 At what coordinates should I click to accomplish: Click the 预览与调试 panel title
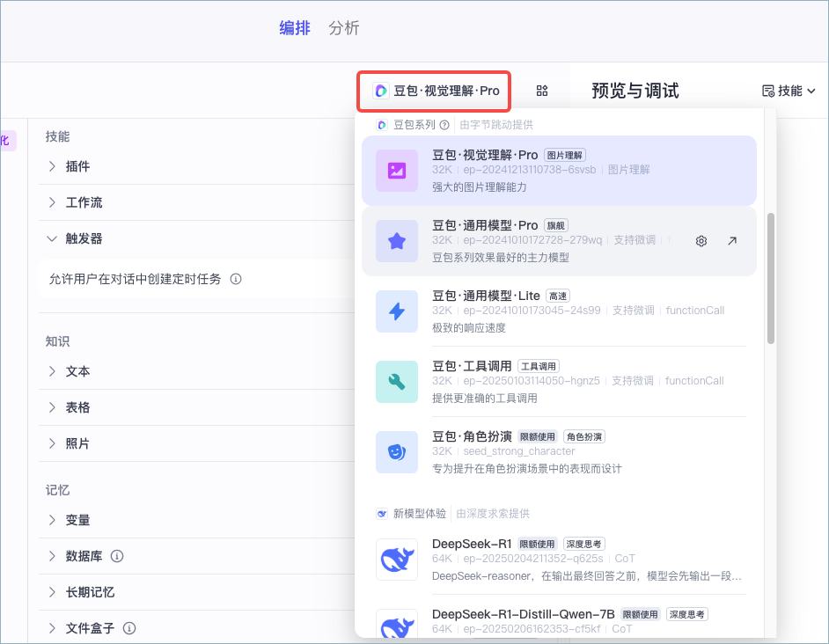[x=635, y=91]
